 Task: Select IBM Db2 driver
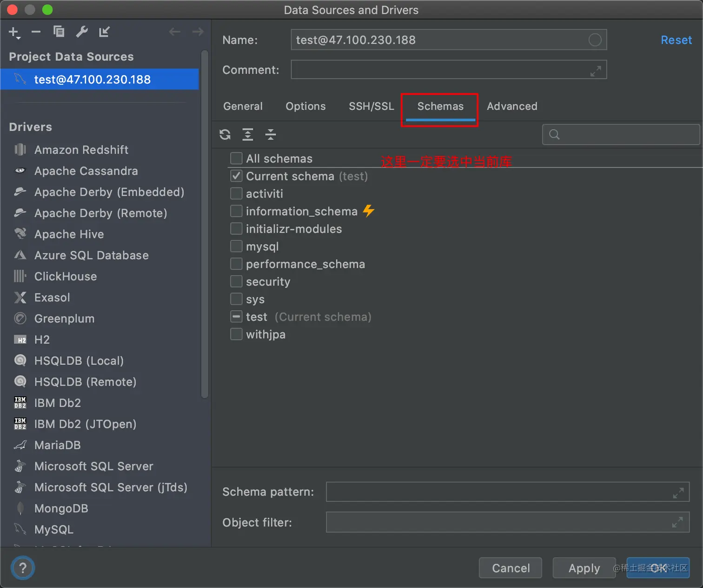(58, 403)
